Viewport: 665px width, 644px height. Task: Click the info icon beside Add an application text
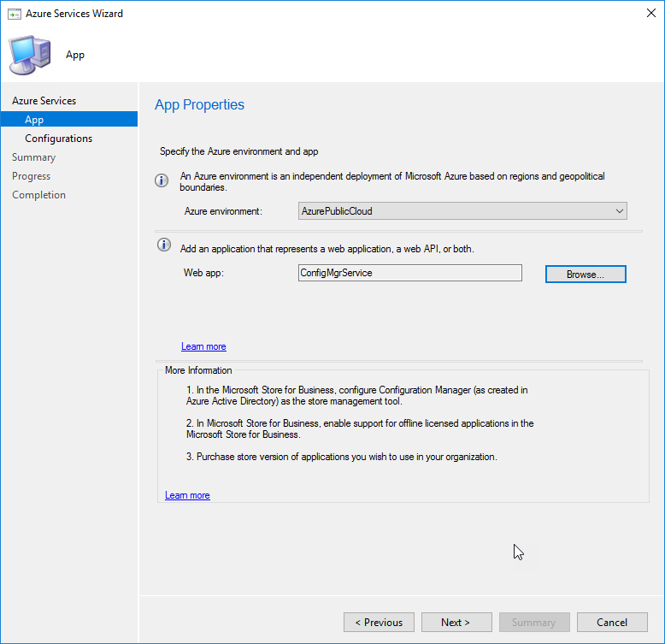coord(164,245)
